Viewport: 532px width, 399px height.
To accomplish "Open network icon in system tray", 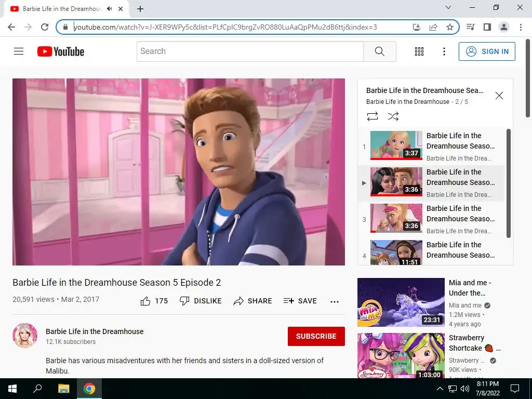I will tap(453, 389).
